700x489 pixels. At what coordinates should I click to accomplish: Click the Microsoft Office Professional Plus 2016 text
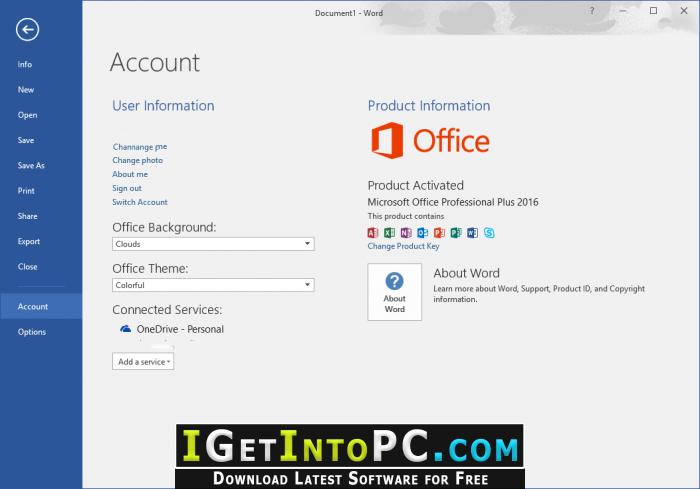coord(453,202)
